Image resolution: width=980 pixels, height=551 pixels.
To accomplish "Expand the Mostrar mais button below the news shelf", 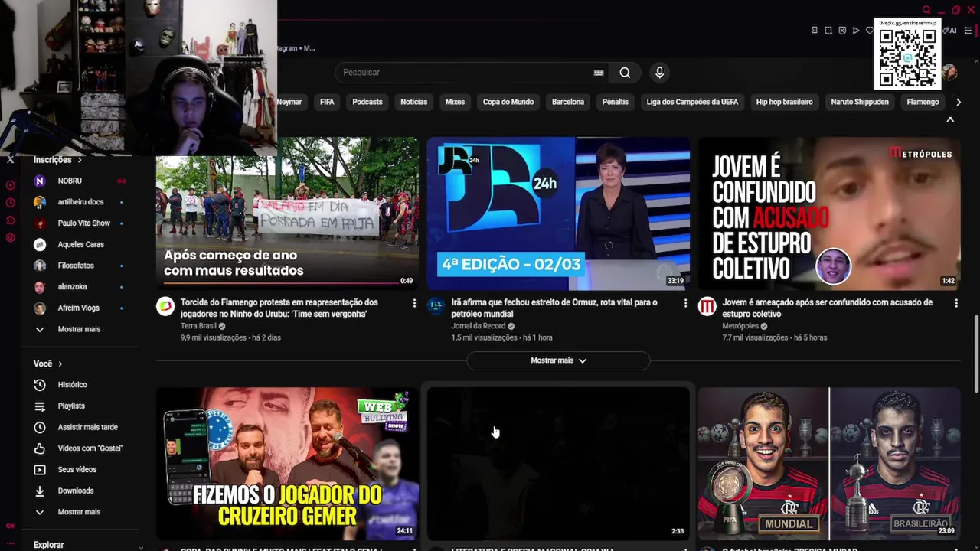I will tap(558, 360).
